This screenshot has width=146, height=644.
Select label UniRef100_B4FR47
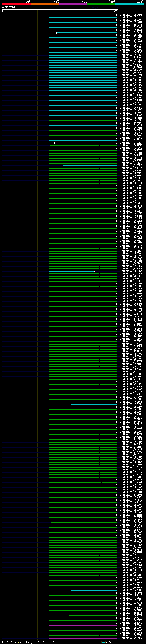(x=131, y=263)
